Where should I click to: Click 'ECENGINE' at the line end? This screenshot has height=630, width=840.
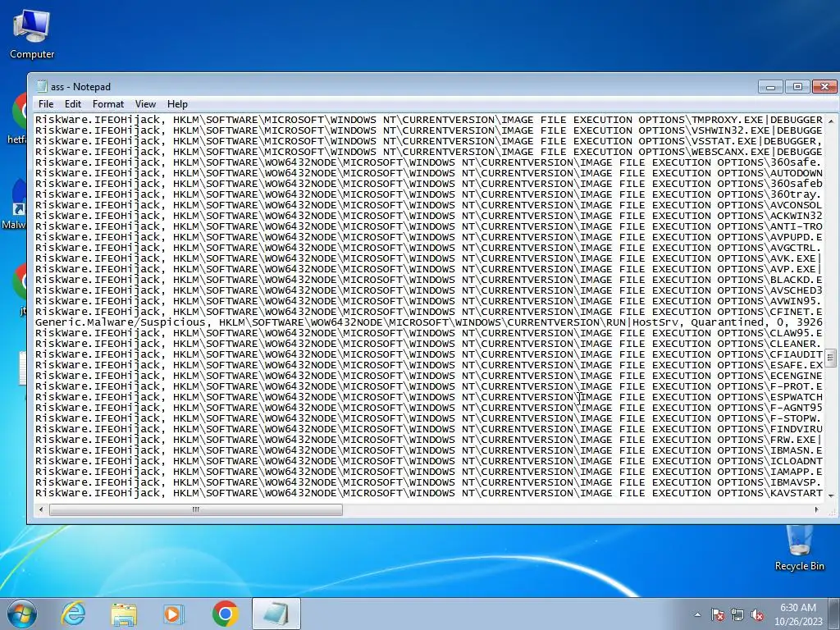click(796, 376)
